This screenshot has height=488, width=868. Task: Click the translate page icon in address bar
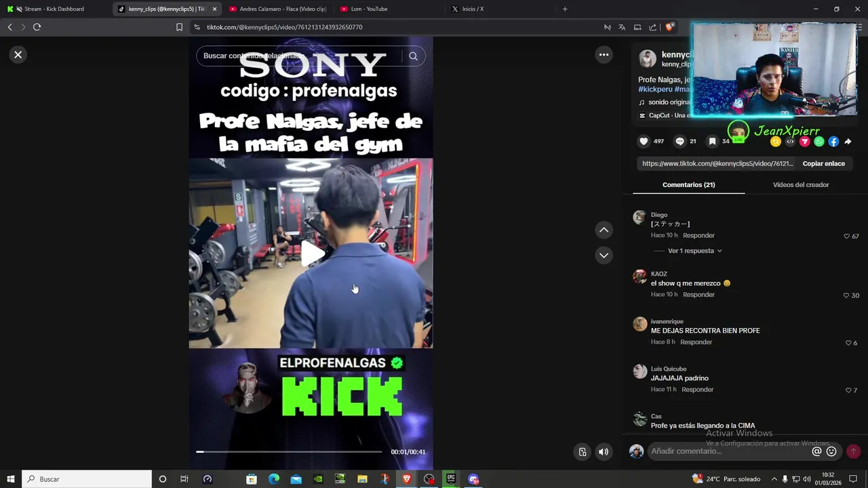pyautogui.click(x=622, y=27)
